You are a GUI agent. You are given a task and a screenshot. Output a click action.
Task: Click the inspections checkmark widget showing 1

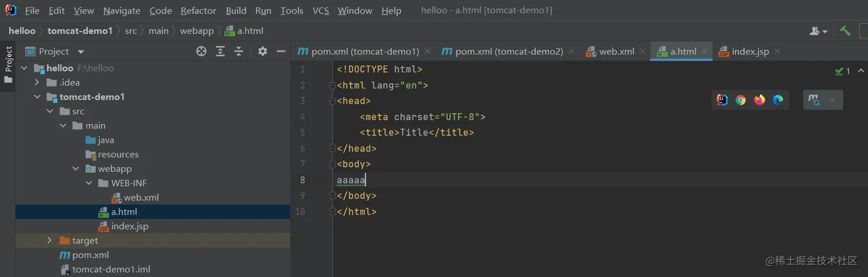pyautogui.click(x=843, y=71)
